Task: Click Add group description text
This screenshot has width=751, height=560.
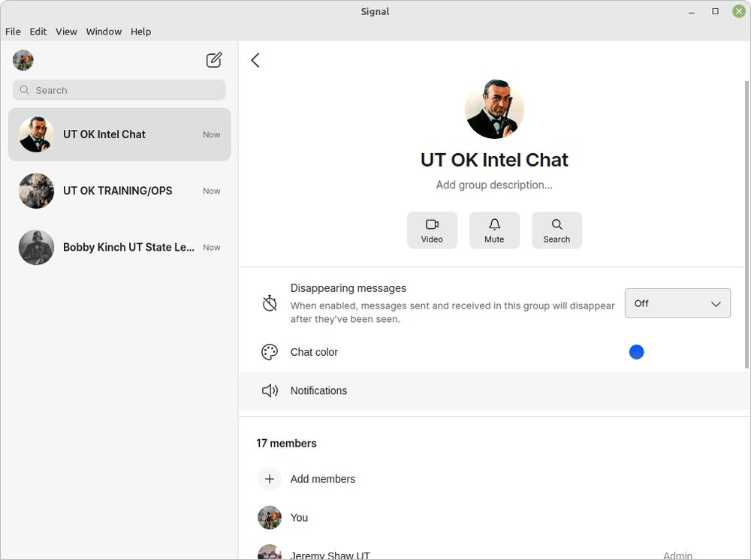Action: (494, 185)
